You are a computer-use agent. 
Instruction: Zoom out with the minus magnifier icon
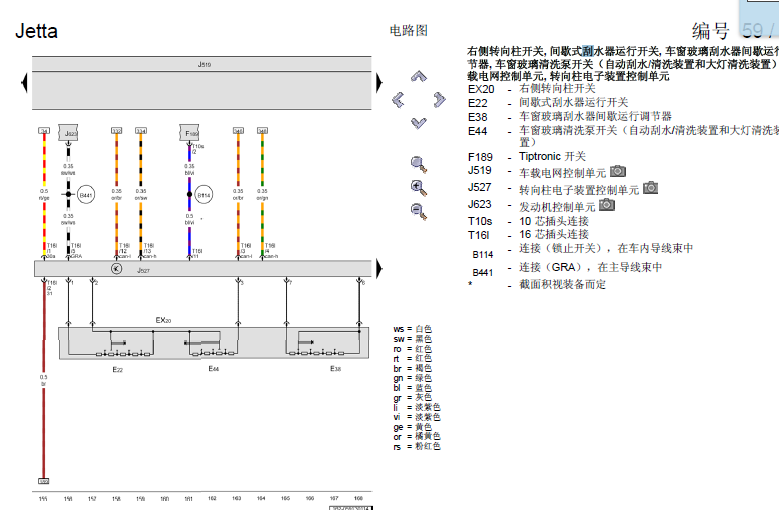pyautogui.click(x=419, y=212)
